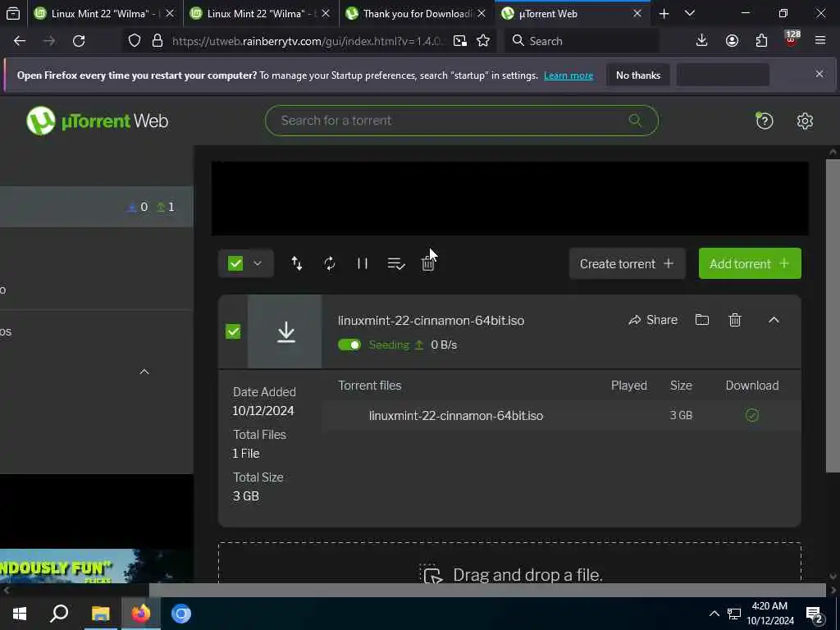Click the site padlock icon

[157, 41]
